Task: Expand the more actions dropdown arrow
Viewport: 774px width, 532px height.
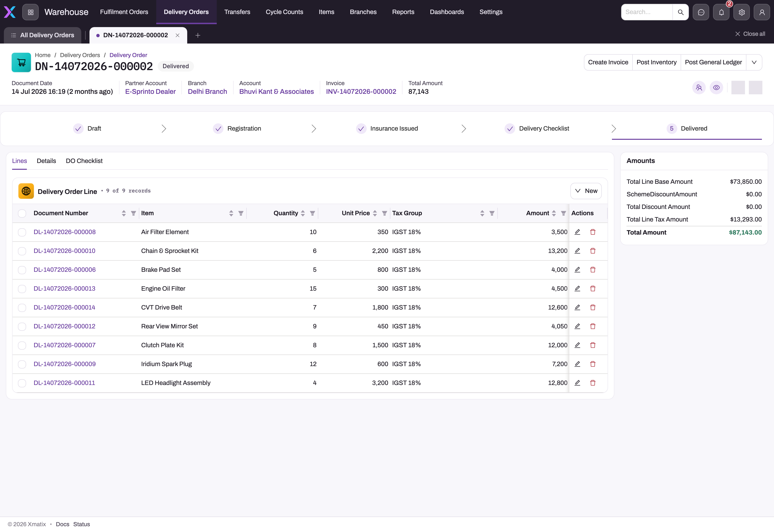Action: [x=754, y=62]
